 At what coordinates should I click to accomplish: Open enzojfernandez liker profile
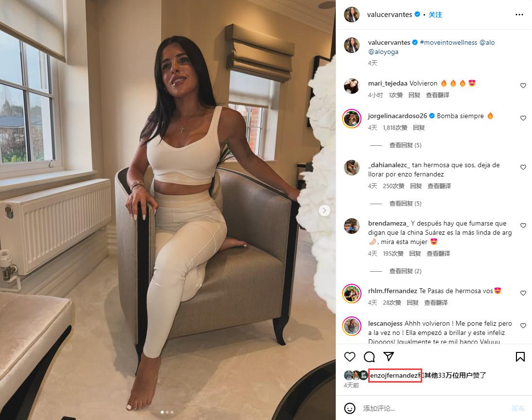tap(394, 376)
